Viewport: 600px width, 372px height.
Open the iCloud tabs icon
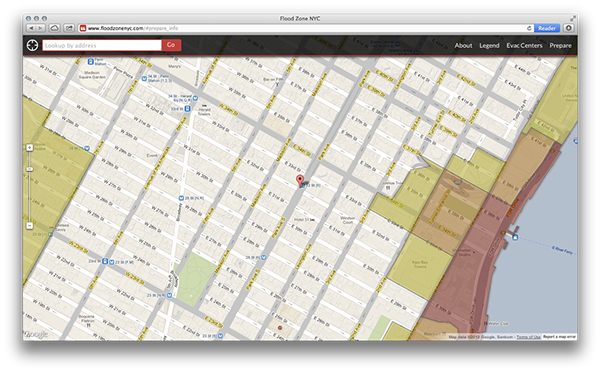(55, 28)
